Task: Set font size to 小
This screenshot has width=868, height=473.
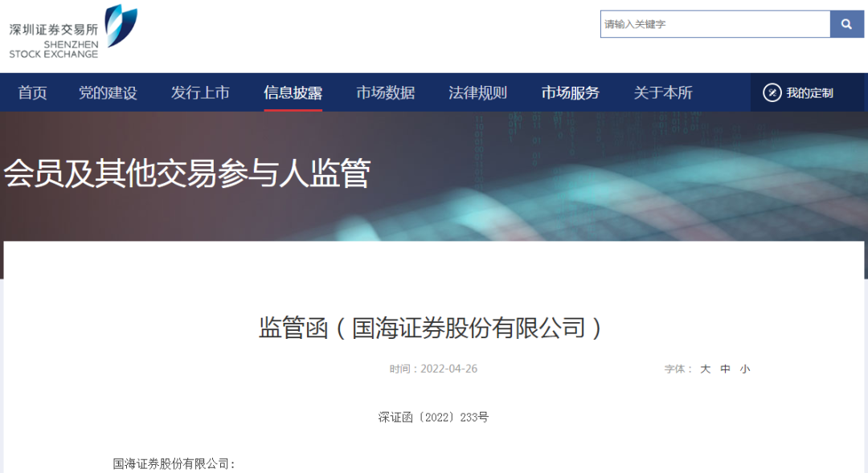Action: click(745, 369)
